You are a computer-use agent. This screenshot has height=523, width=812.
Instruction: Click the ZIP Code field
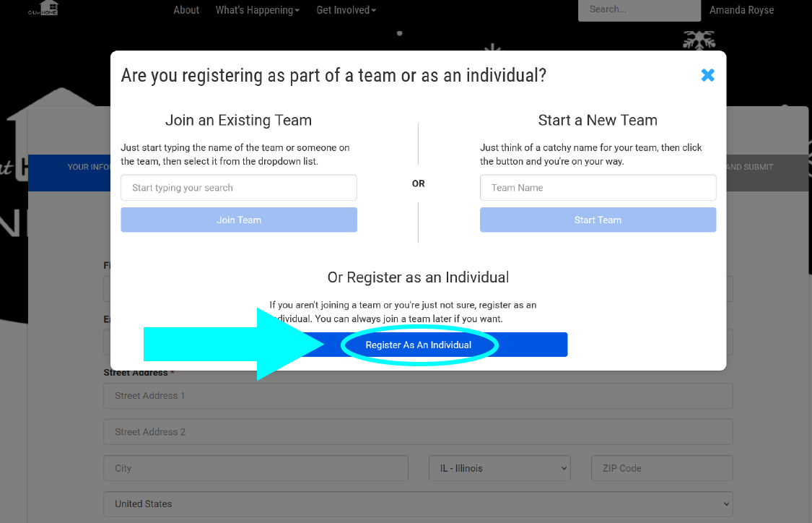point(663,468)
